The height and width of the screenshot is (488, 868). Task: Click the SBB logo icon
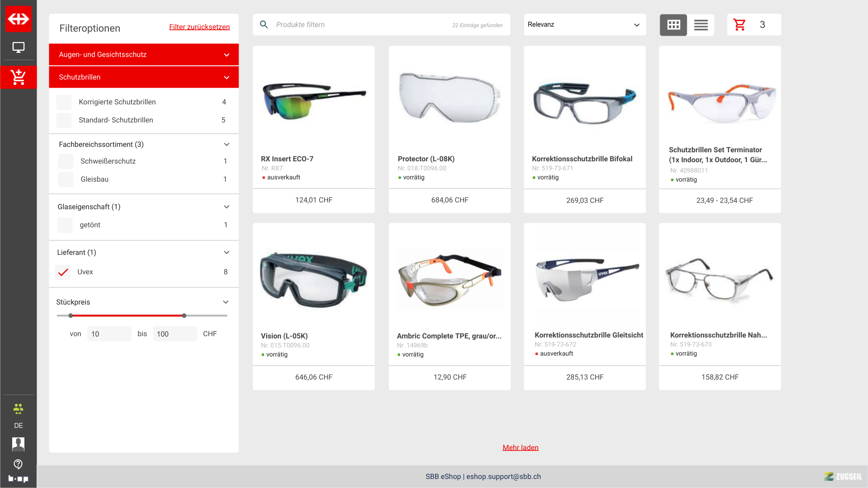[18, 19]
